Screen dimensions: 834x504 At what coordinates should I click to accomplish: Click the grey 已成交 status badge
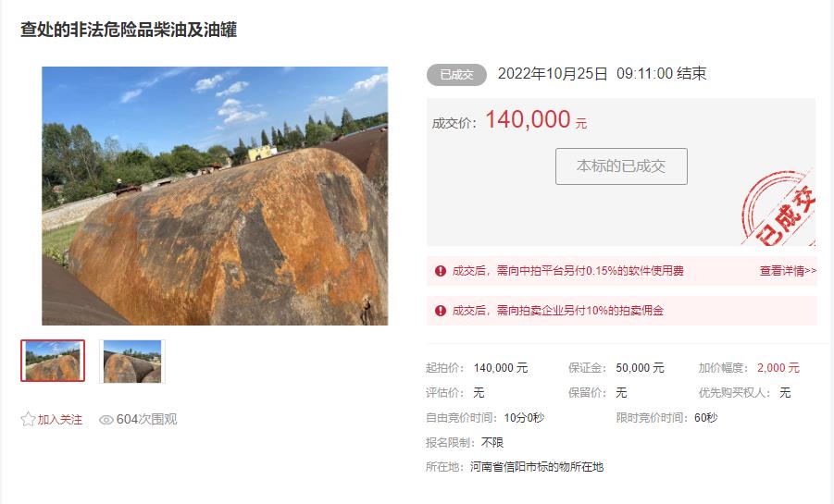(x=456, y=75)
